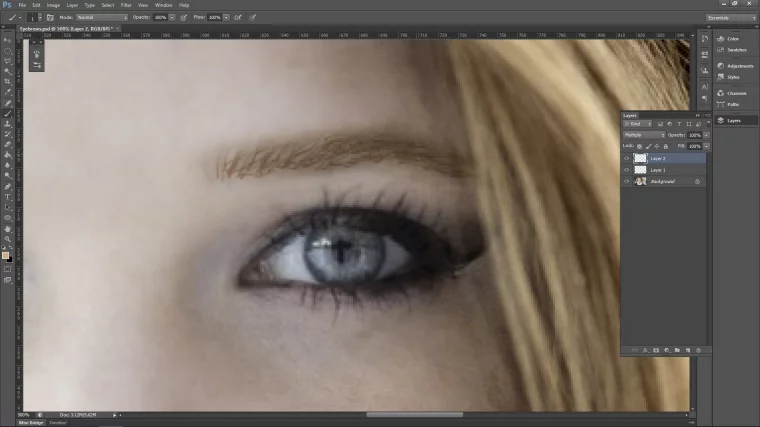Image resolution: width=760 pixels, height=427 pixels.
Task: Select the Path Selection tool
Action: (x=7, y=207)
